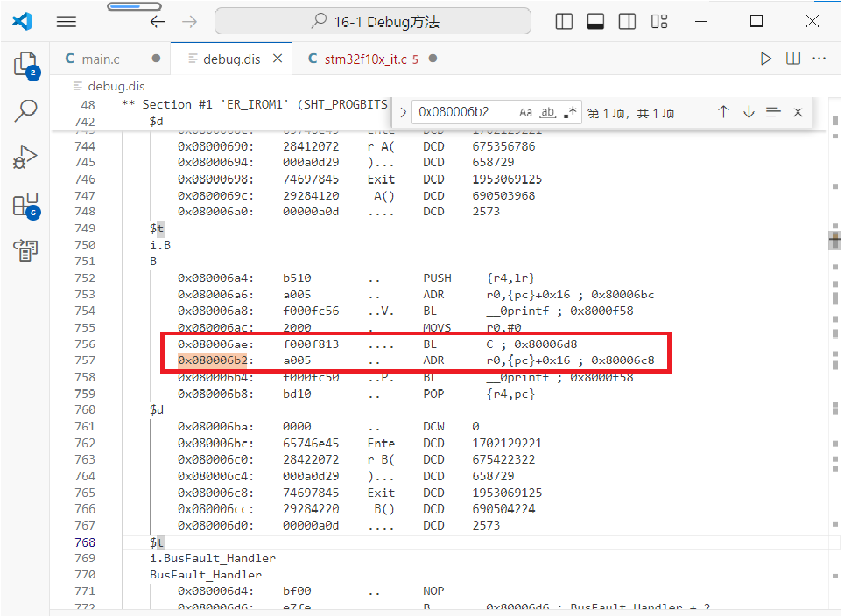The width and height of the screenshot is (844, 616).
Task: Open the Customize Layout icon
Action: (659, 21)
